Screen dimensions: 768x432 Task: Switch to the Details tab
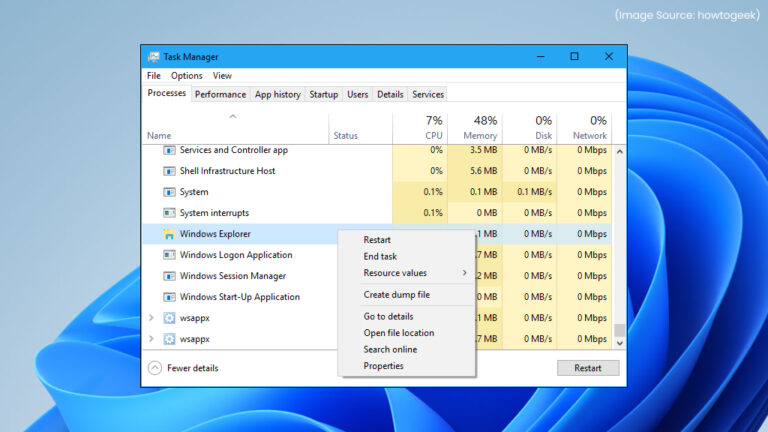390,95
